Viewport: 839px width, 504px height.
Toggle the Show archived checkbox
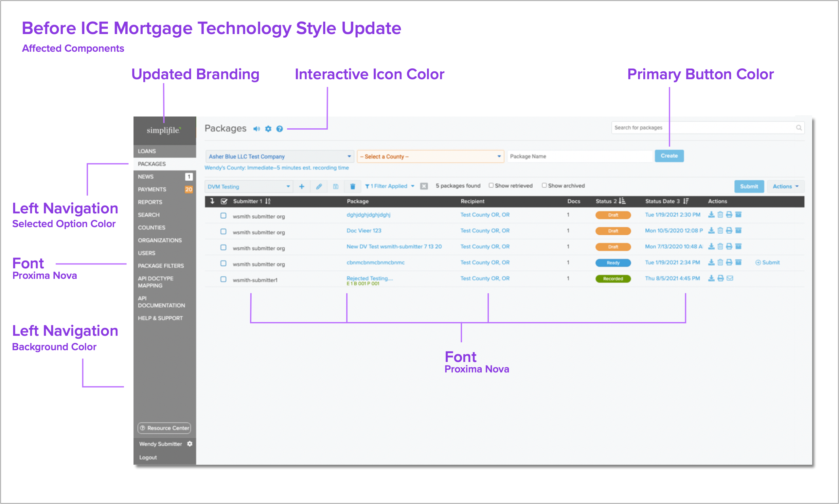point(544,186)
